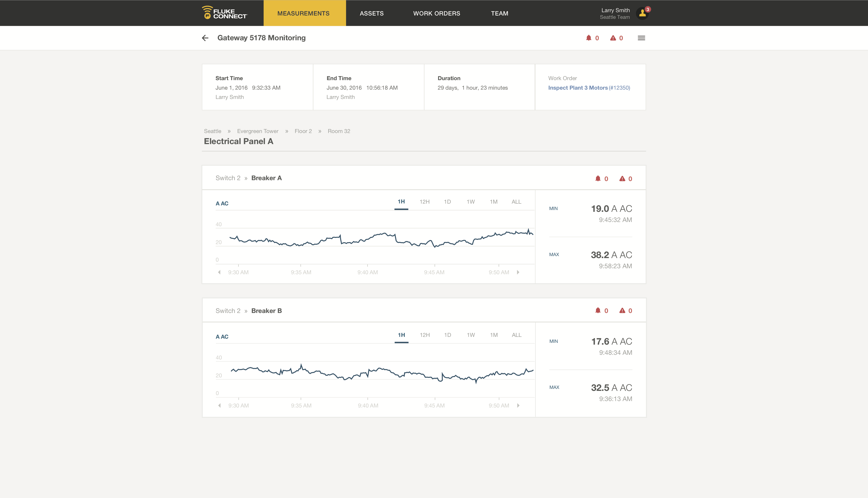Viewport: 868px width, 498px height.
Task: Click the Fluke Connect logo
Action: click(224, 13)
